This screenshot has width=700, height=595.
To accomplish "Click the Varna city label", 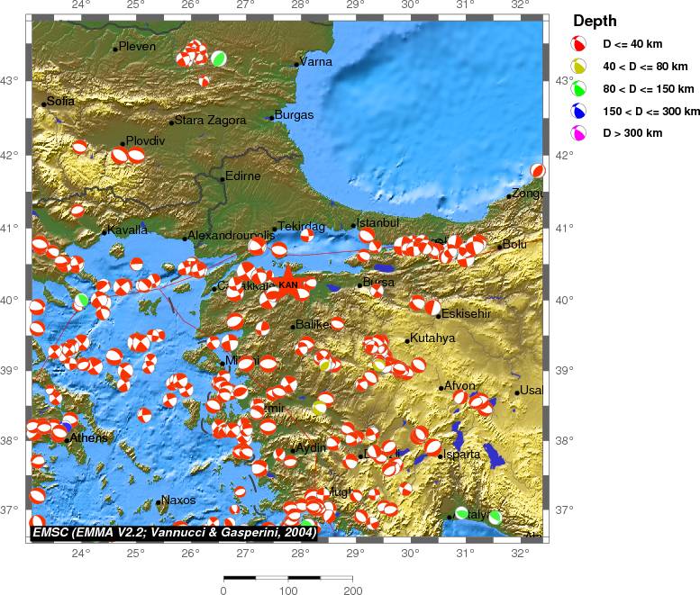I will [317, 61].
